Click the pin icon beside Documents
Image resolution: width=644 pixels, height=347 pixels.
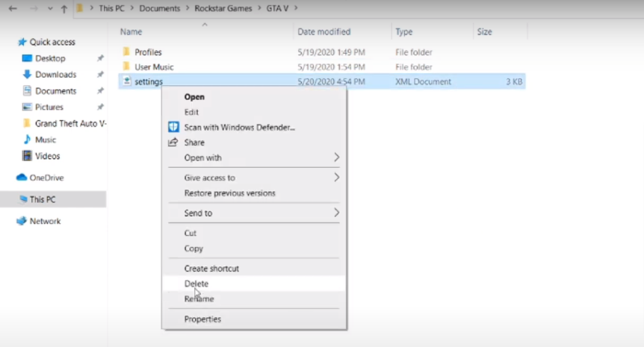[100, 91]
